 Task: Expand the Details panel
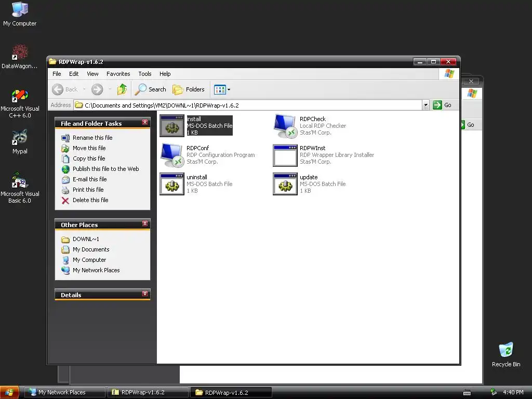[145, 294]
